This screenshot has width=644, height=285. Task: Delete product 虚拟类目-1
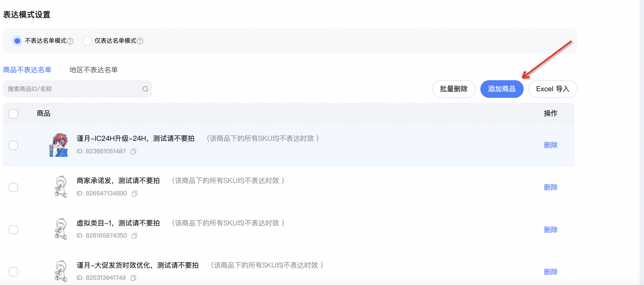pos(551,230)
